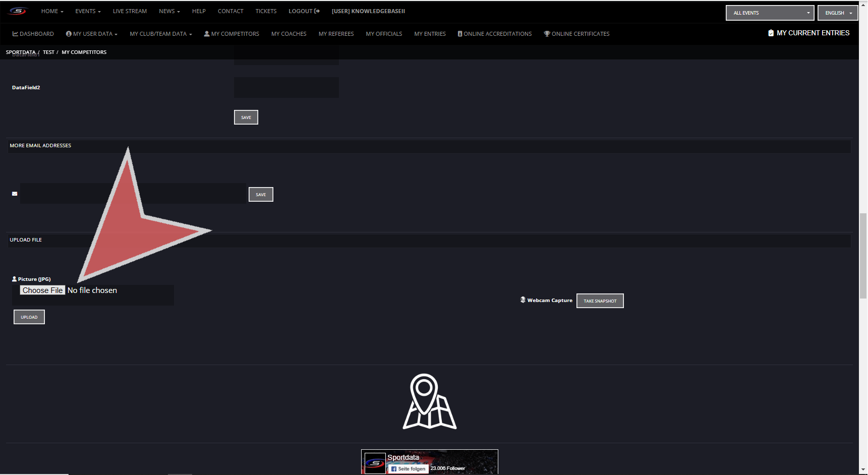Expand My Club/Team Data menu
Viewport: 868px width, 475px height.
[160, 34]
